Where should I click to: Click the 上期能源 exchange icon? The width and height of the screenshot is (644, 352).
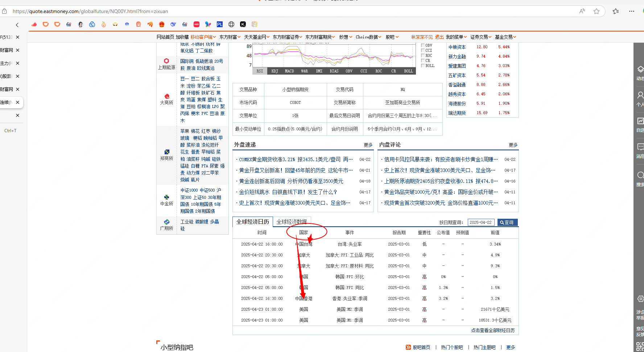point(166,61)
